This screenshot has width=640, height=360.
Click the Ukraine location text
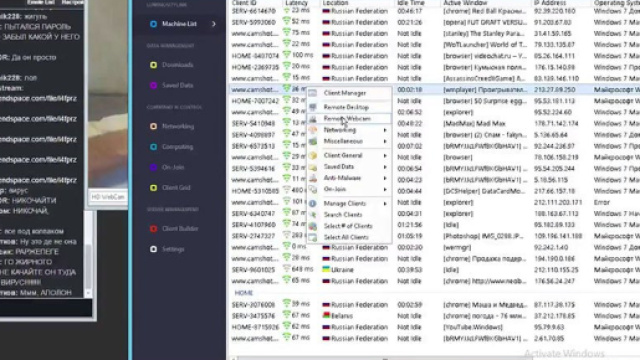[x=342, y=270]
